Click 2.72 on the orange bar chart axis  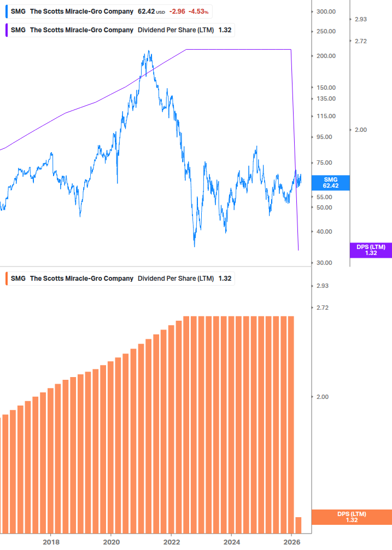pos(323,308)
